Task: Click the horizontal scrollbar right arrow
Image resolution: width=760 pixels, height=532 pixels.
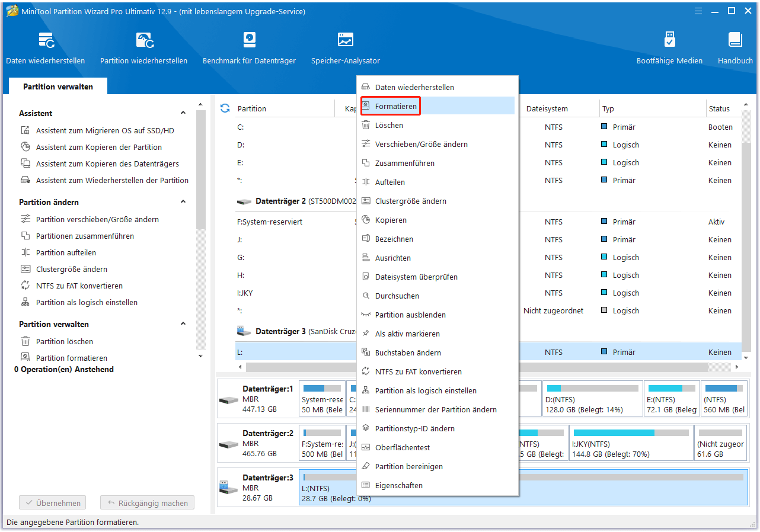Action: 737,367
